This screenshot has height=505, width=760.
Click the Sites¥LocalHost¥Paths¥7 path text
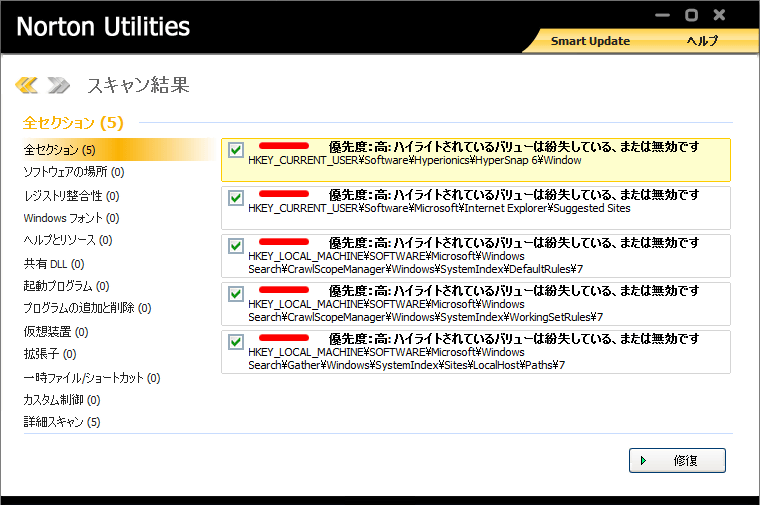point(406,359)
